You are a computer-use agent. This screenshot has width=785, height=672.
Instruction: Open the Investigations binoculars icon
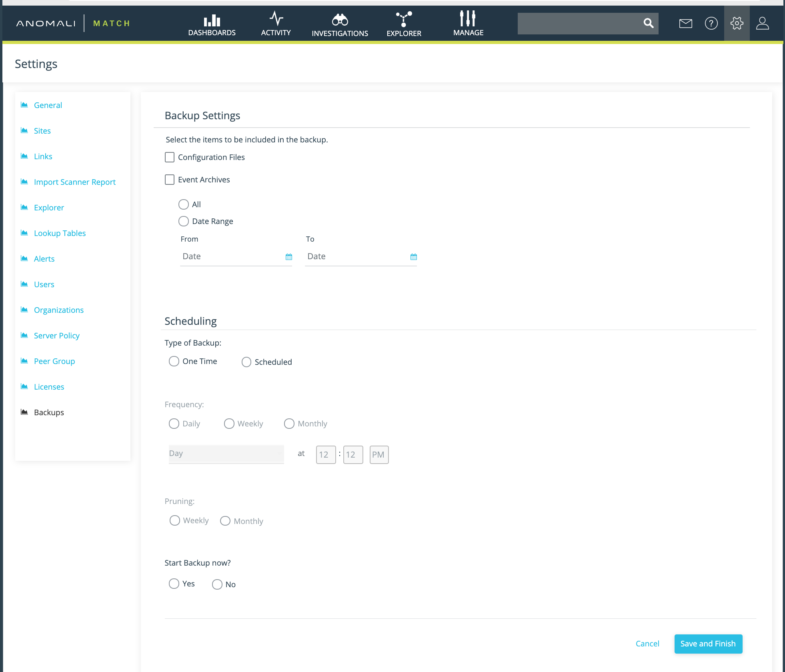pyautogui.click(x=340, y=20)
